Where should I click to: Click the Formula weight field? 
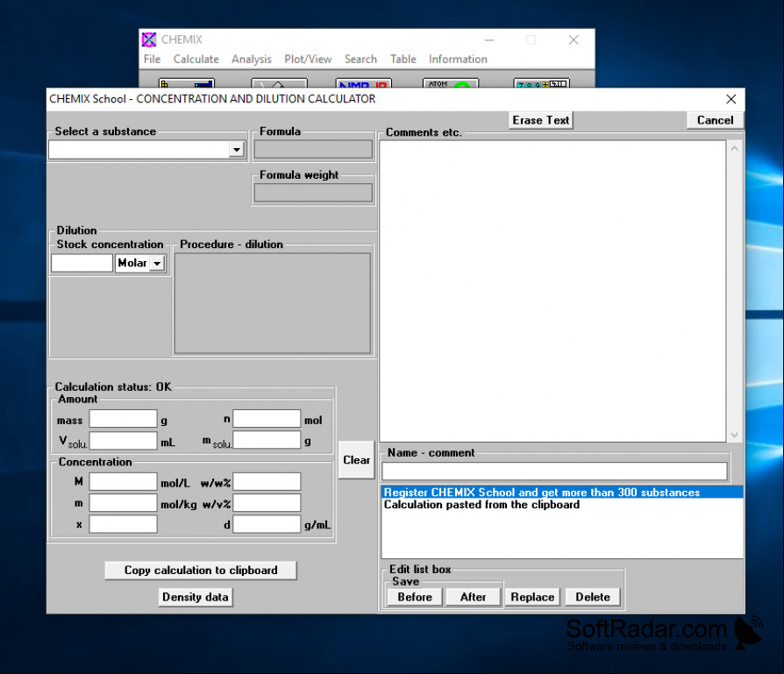point(313,193)
